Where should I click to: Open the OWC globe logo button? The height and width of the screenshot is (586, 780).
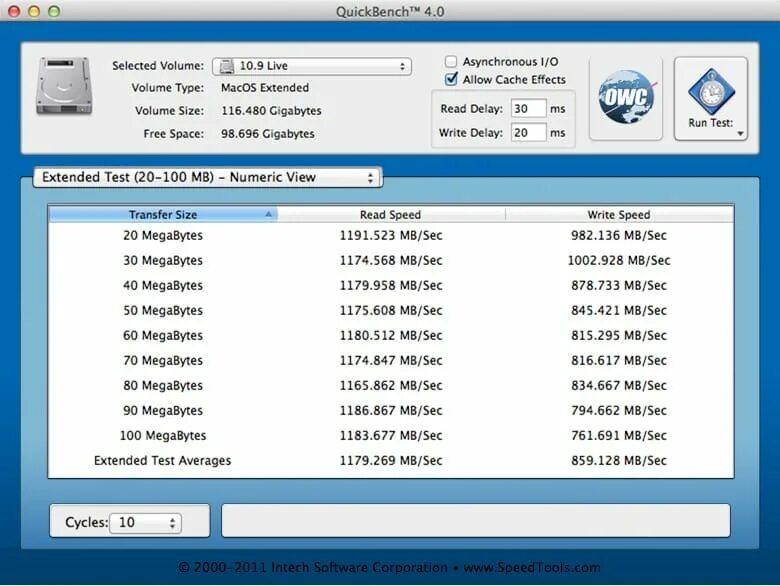[x=626, y=98]
